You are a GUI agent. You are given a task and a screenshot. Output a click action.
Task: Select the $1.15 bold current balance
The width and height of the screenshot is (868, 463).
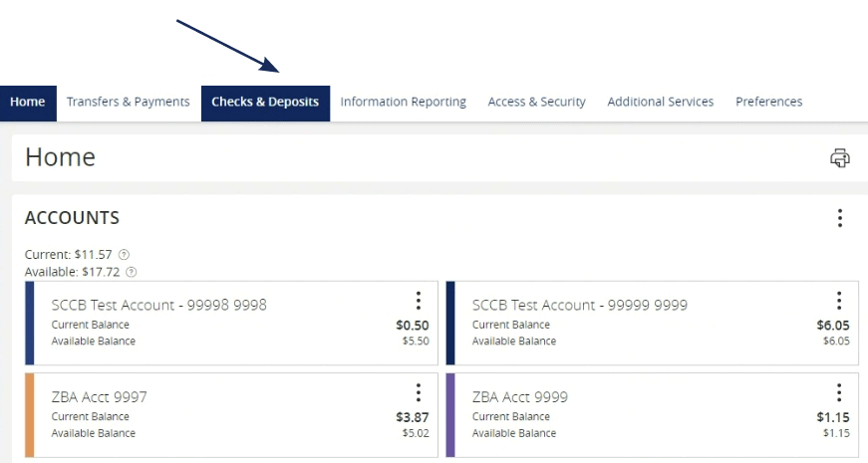[833, 417]
